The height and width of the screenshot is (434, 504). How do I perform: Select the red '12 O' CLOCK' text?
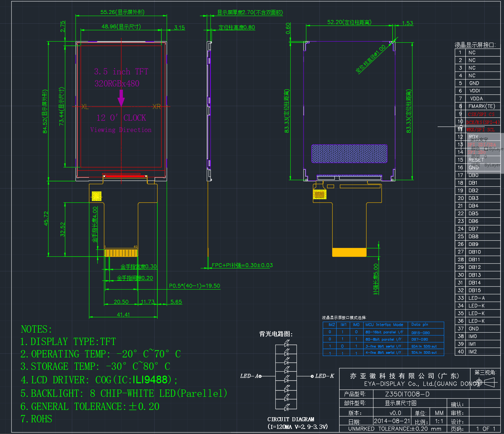coord(121,117)
